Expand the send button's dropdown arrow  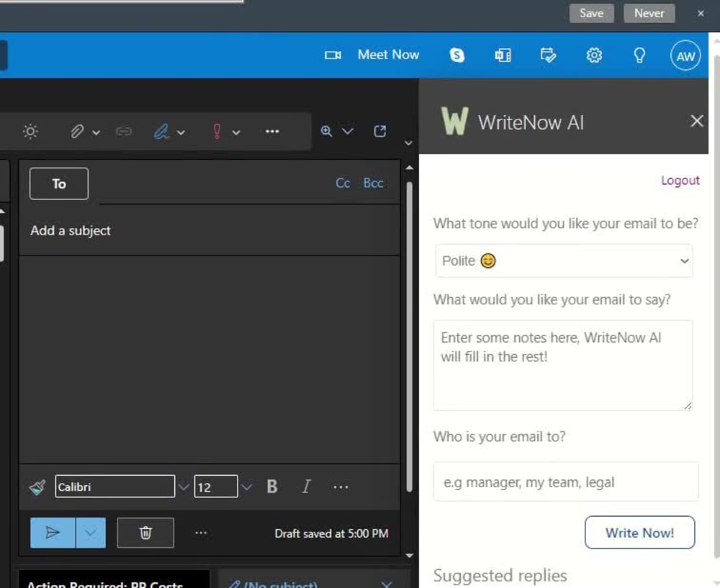click(x=91, y=533)
